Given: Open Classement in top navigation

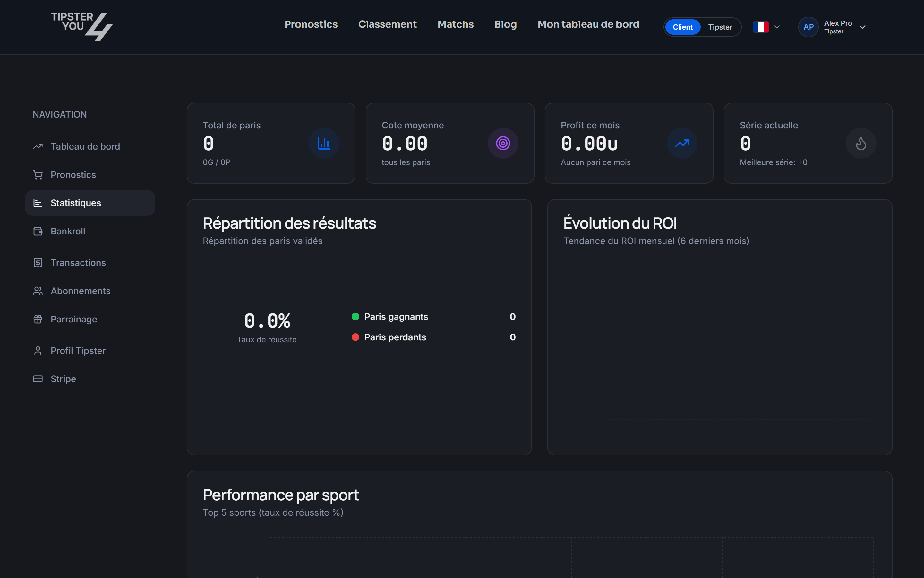Looking at the screenshot, I should coord(387,24).
